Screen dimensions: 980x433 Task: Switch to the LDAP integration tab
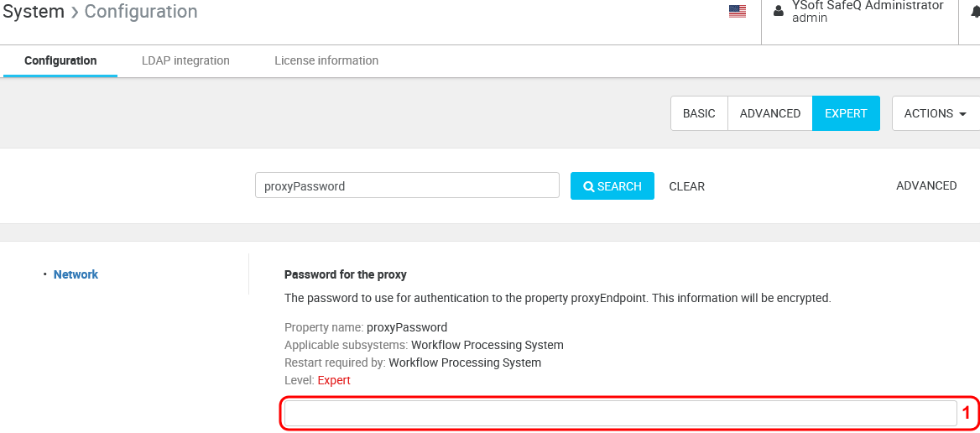click(x=185, y=60)
